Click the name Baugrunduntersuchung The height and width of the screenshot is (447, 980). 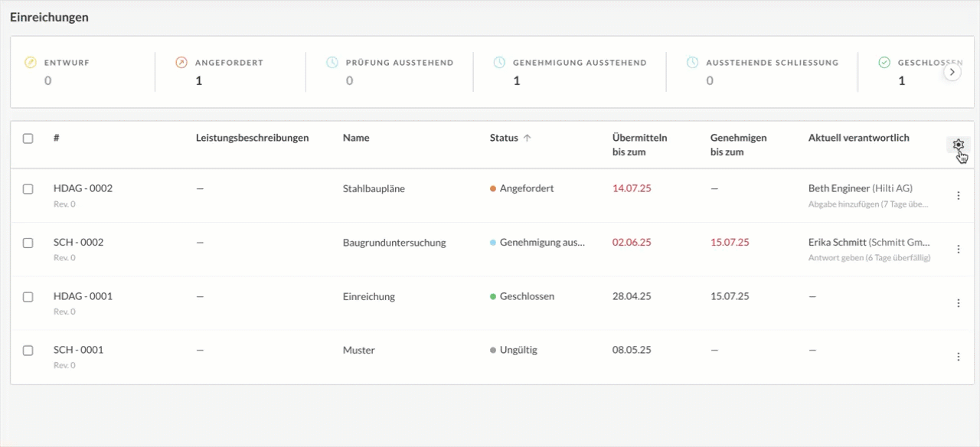394,243
